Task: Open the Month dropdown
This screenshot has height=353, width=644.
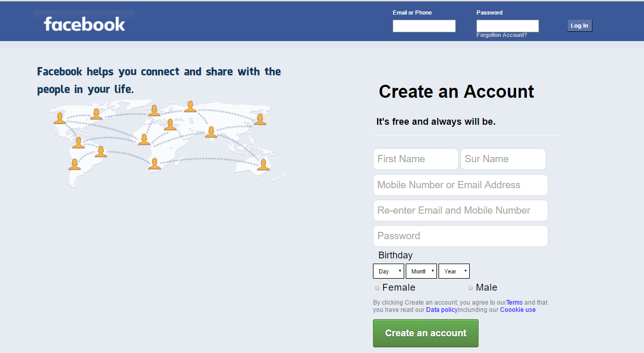Action: (421, 271)
